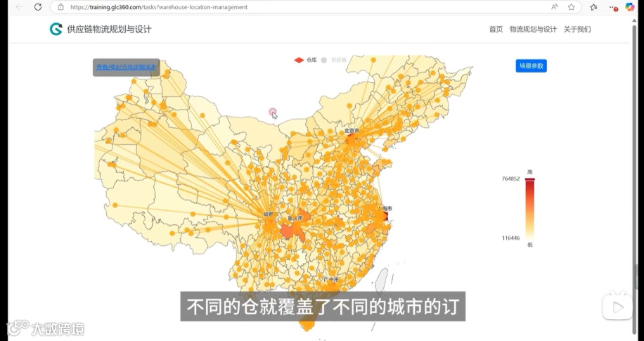This screenshot has height=341, width=644.
Task: Open 关于我们 navigation menu item
Action: [x=577, y=29]
